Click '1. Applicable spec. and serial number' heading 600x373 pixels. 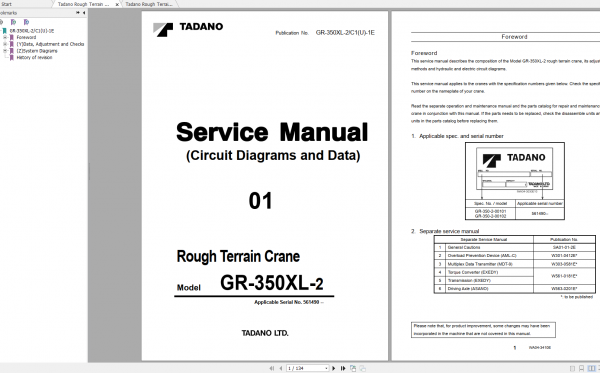457,136
